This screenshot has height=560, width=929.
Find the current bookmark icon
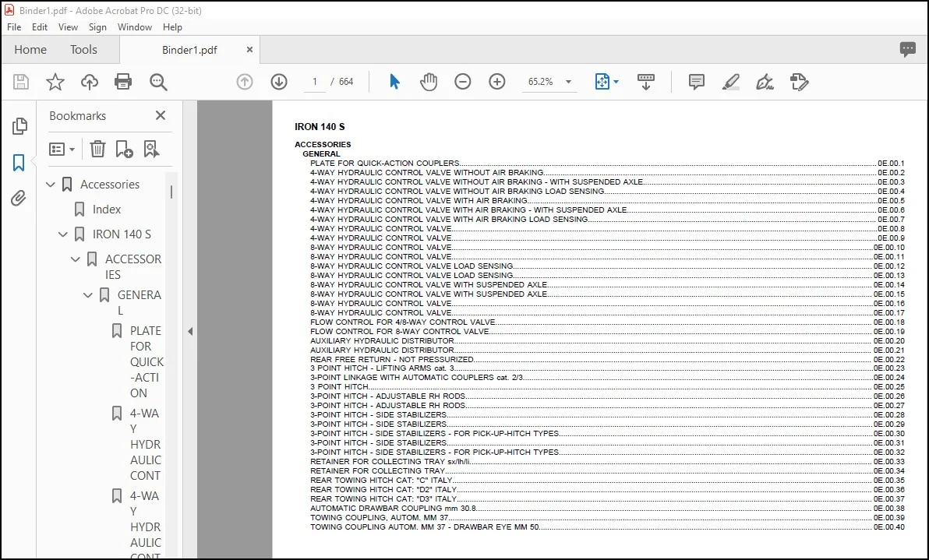151,149
